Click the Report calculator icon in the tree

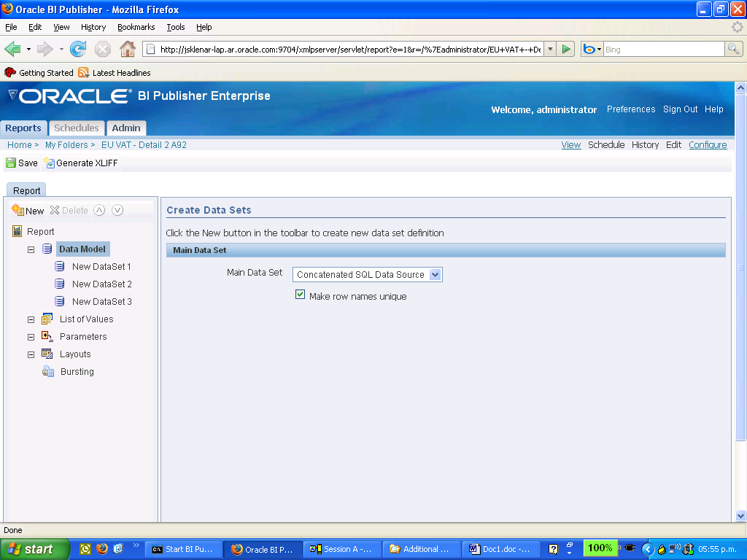[x=18, y=231]
